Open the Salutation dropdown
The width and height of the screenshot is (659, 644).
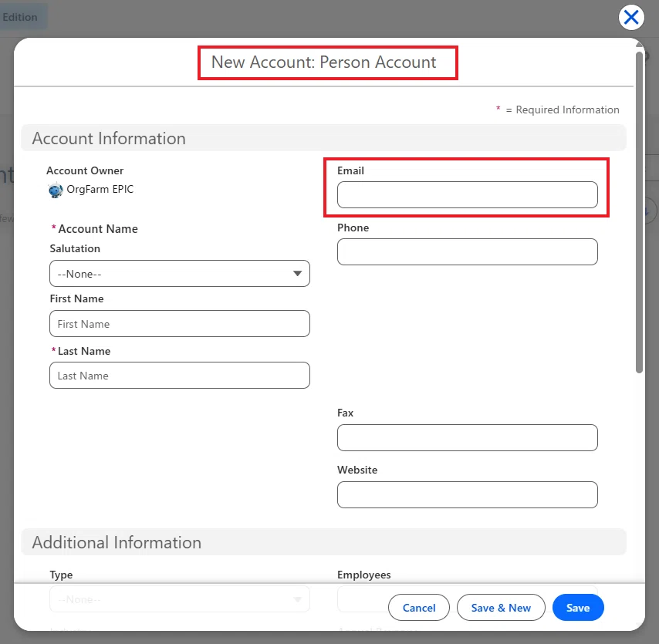coord(180,274)
